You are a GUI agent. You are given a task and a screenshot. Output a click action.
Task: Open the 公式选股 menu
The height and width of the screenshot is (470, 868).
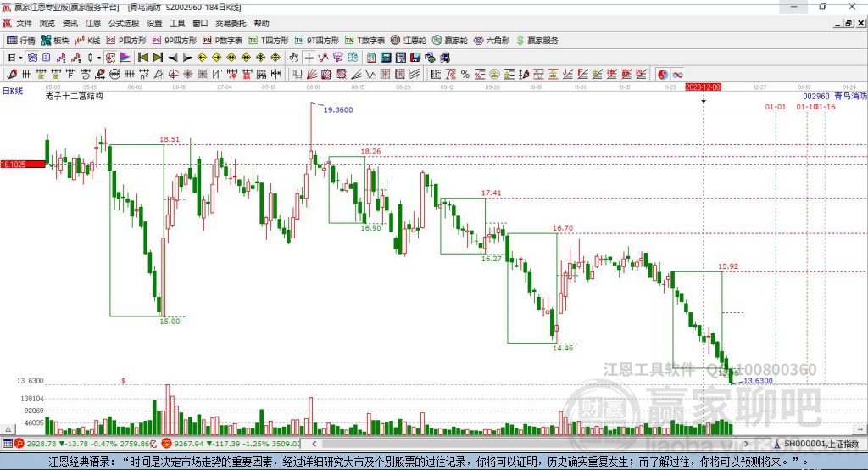point(124,23)
